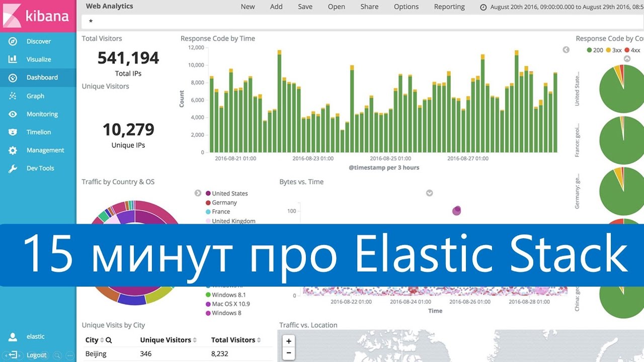Image resolution: width=644 pixels, height=362 pixels.
Task: Open Monitoring via its eye icon
Action: pyautogui.click(x=13, y=114)
